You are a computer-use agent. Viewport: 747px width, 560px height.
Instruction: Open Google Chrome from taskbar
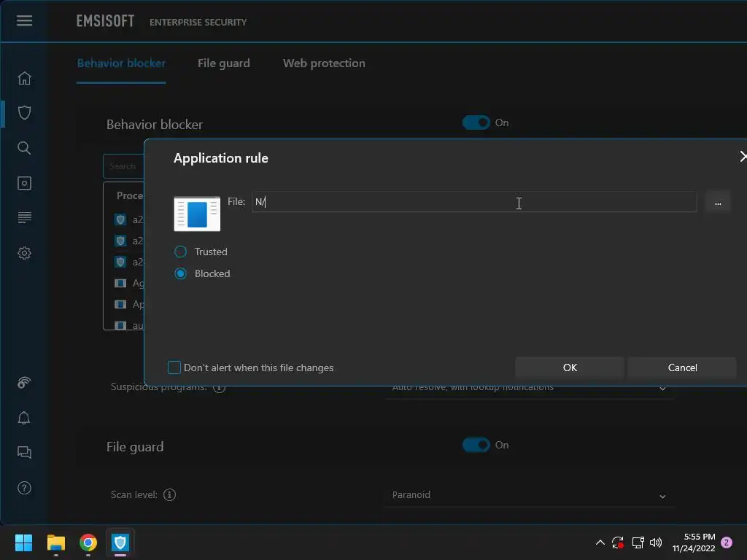(x=88, y=542)
